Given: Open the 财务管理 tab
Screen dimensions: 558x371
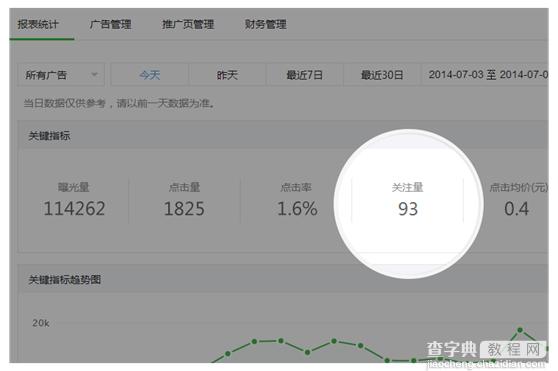Looking at the screenshot, I should (265, 25).
